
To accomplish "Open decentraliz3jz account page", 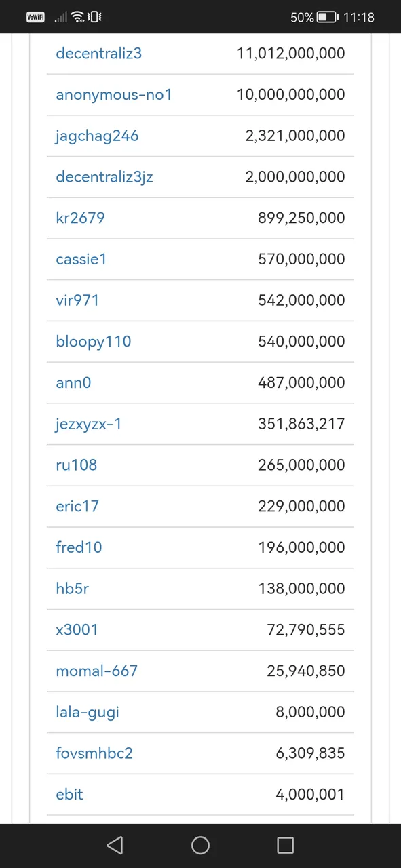I will pos(104,177).
